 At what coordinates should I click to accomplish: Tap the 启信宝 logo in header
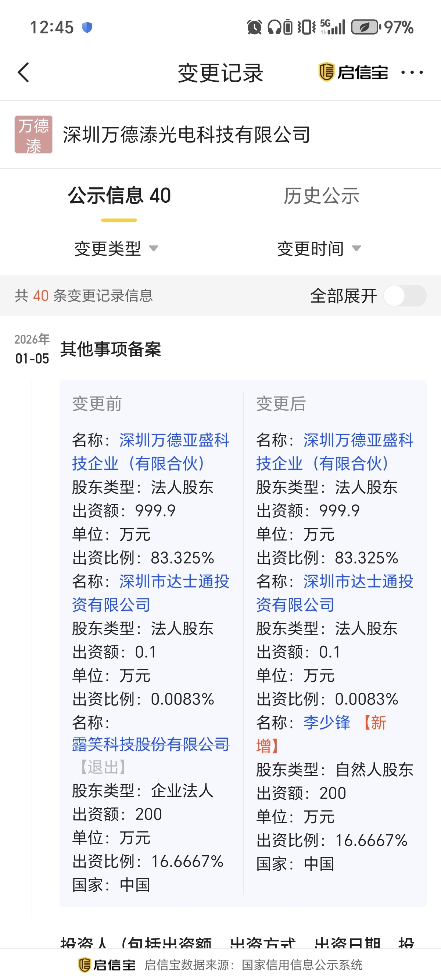(x=353, y=72)
